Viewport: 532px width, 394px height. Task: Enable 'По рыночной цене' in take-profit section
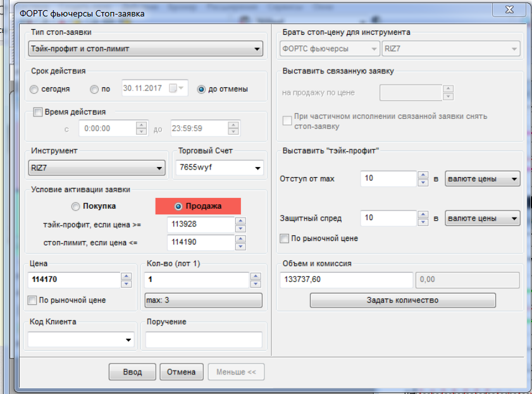click(284, 238)
